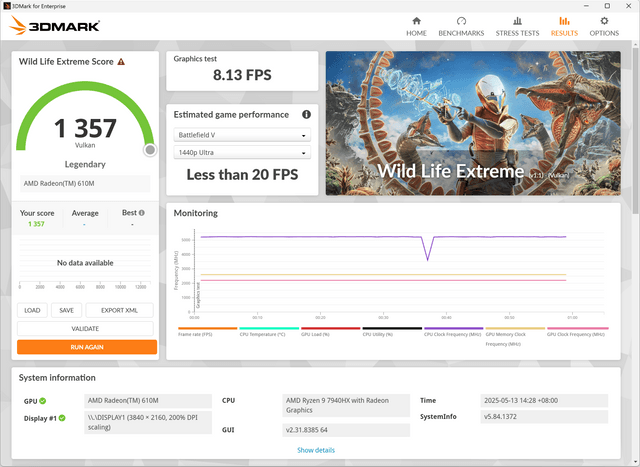Click the AMD Radeon(TM) 610M field under Legendary
Image resolution: width=640 pixels, height=467 pixels.
click(85, 184)
